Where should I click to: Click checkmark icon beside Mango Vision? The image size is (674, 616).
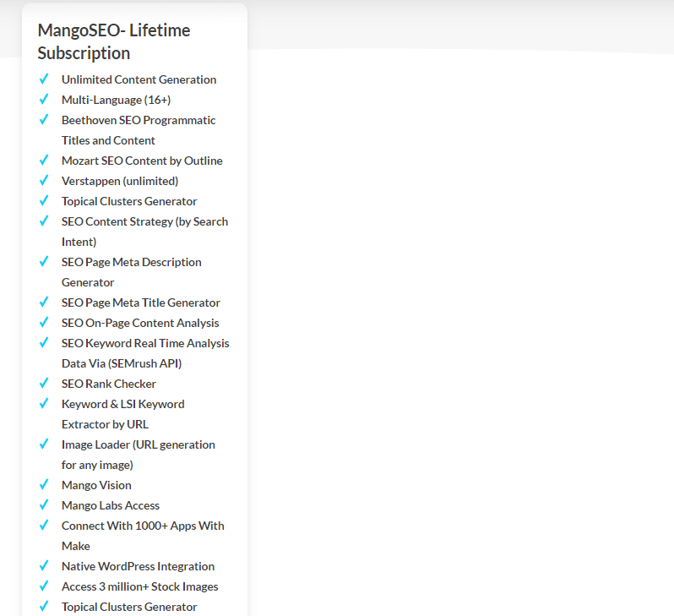[x=44, y=484]
